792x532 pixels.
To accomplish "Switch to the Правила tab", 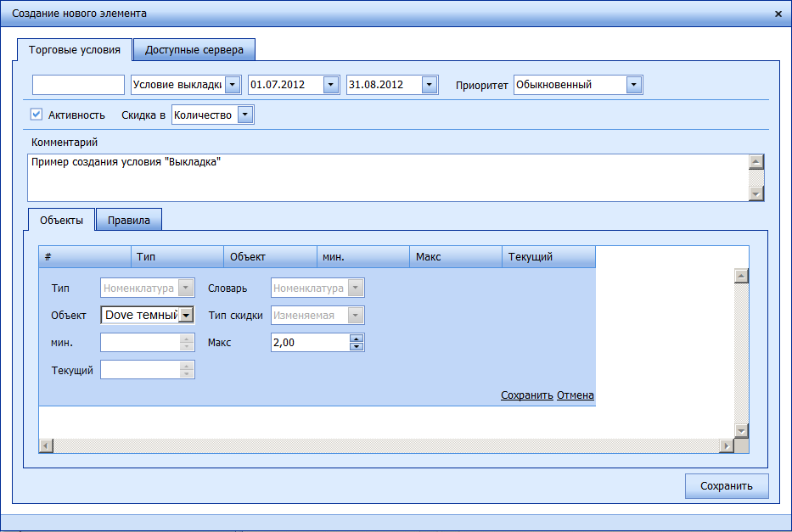I will [129, 221].
